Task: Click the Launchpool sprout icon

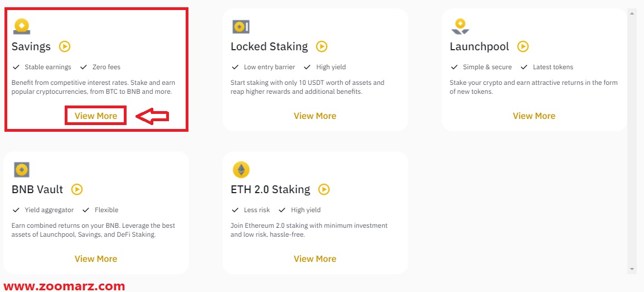Action: coord(460,26)
